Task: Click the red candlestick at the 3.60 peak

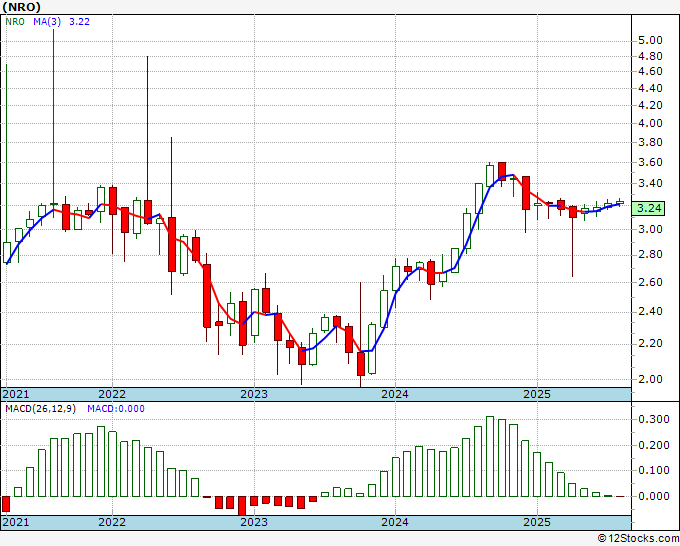Action: (x=502, y=171)
